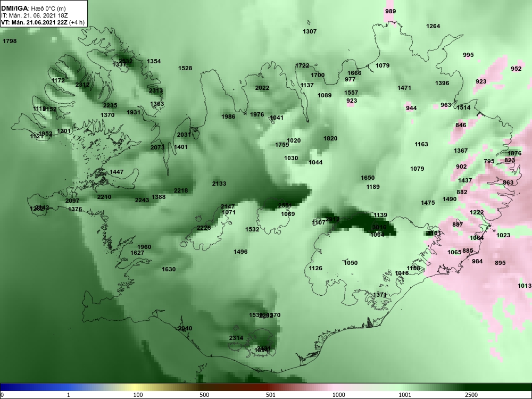The image size is (532, 399).
Task: Click the 1354 value in the Westfjords
Action: pyautogui.click(x=154, y=61)
